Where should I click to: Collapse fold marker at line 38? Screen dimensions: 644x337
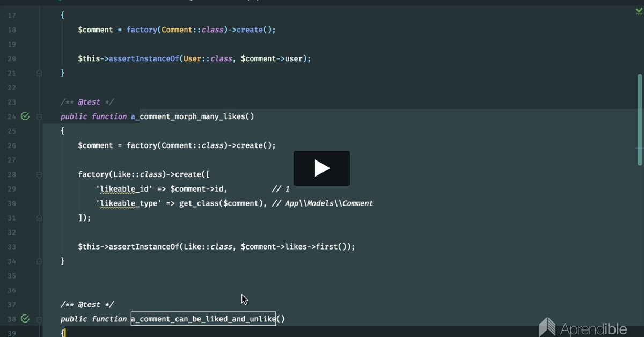tap(39, 319)
